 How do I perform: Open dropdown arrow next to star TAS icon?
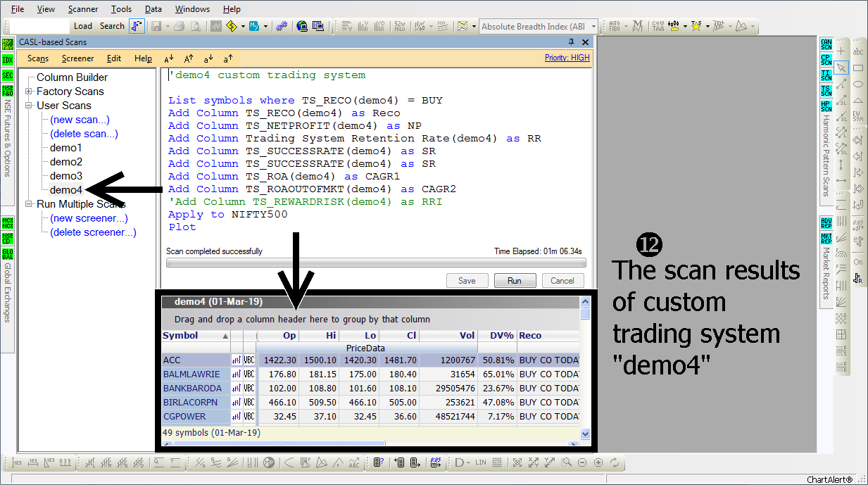point(706,26)
